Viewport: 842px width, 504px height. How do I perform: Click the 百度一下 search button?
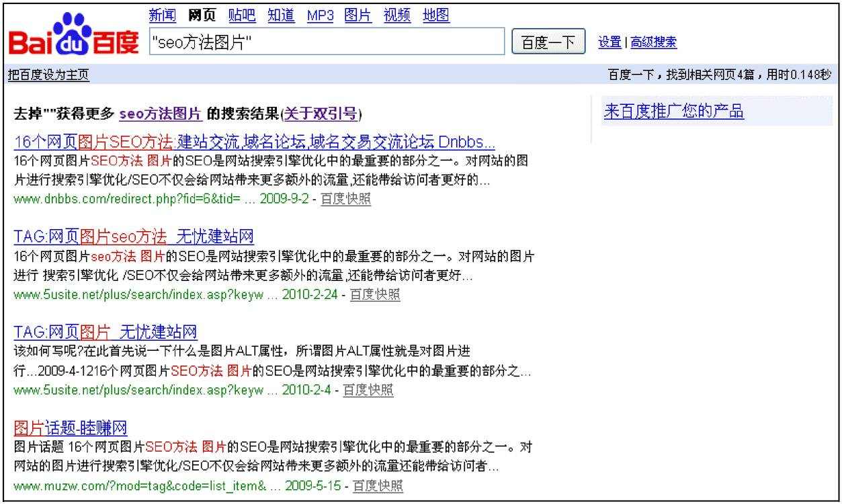point(549,42)
